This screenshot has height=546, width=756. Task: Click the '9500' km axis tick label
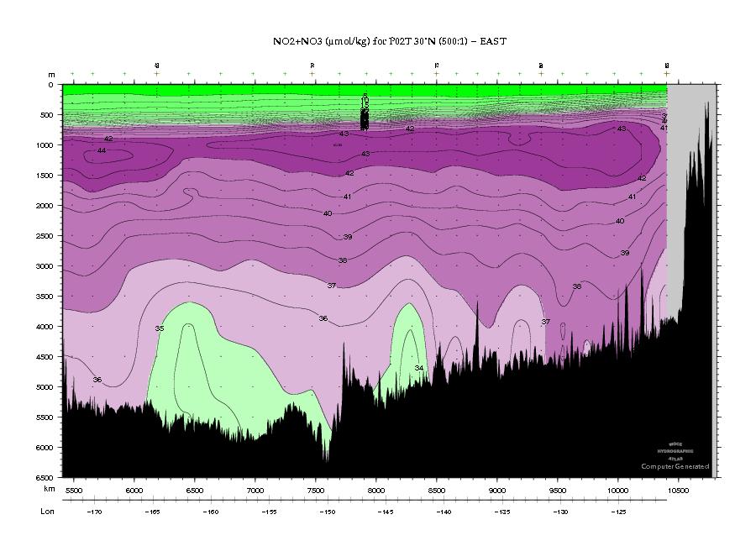tap(558, 491)
